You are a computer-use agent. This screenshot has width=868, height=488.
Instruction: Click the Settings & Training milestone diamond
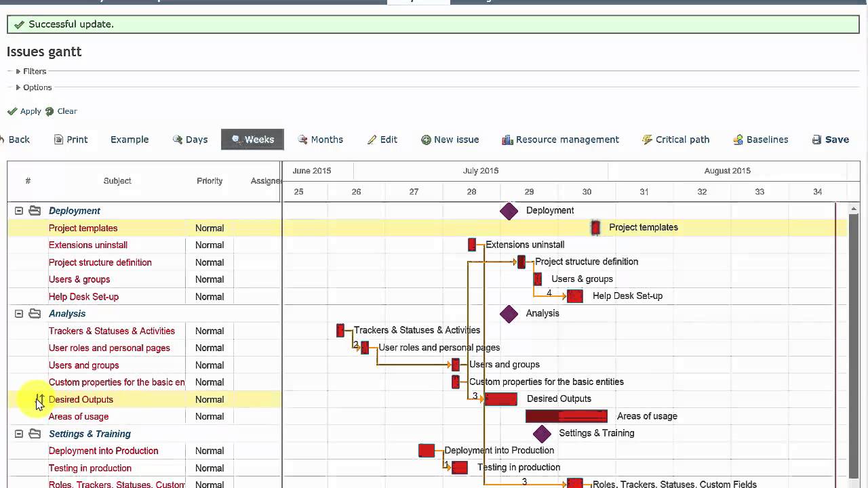pyautogui.click(x=542, y=433)
